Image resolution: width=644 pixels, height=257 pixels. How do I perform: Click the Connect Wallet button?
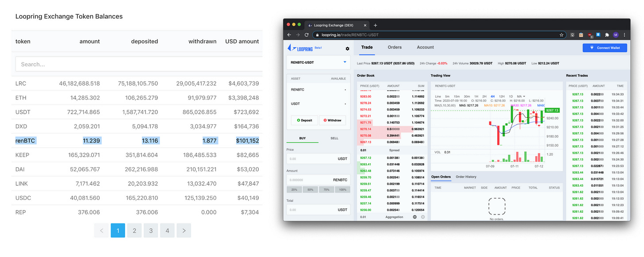pos(605,48)
